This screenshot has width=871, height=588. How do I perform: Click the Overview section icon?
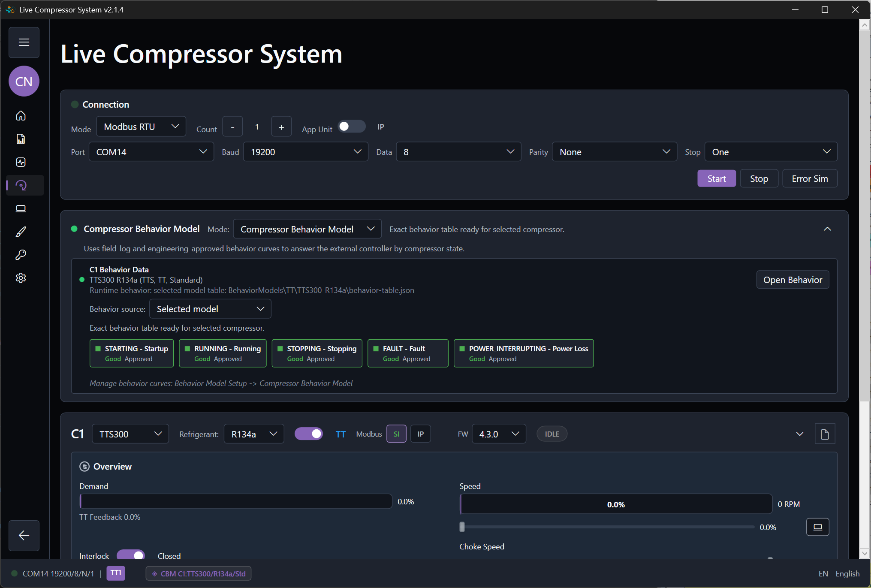(x=84, y=467)
